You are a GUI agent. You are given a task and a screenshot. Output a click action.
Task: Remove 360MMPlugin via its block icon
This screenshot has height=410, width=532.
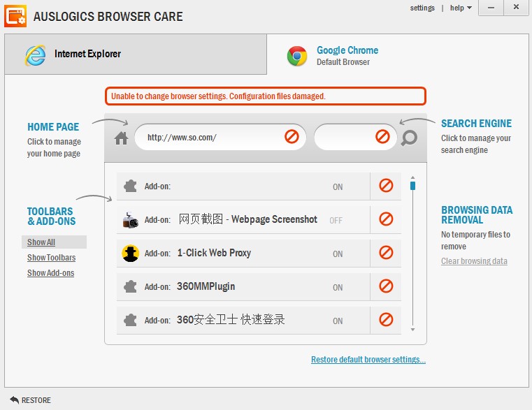386,286
